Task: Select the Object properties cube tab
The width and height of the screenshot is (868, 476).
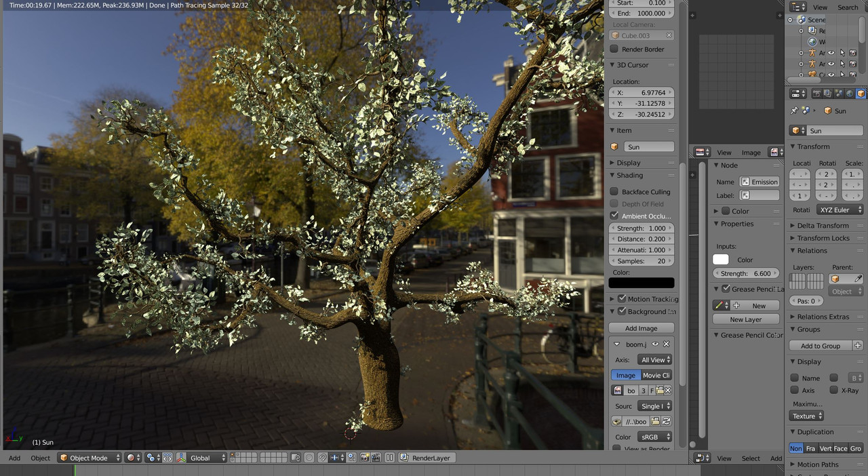Action: click(861, 94)
